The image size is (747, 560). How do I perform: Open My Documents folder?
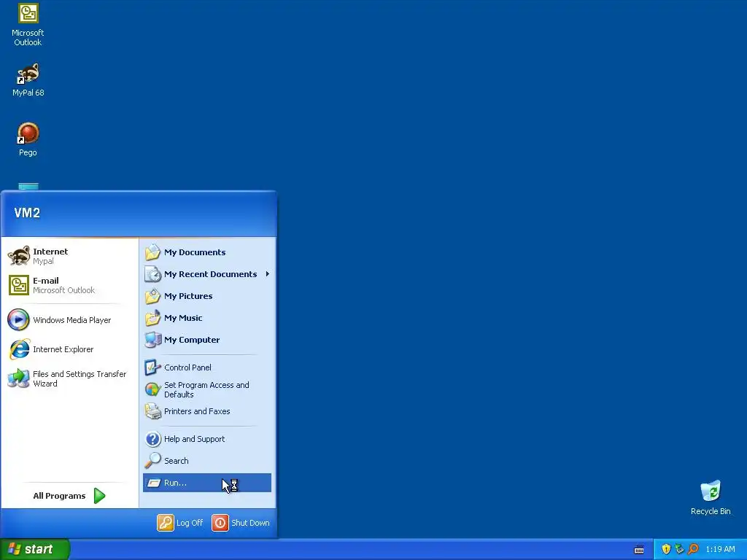coord(206,252)
